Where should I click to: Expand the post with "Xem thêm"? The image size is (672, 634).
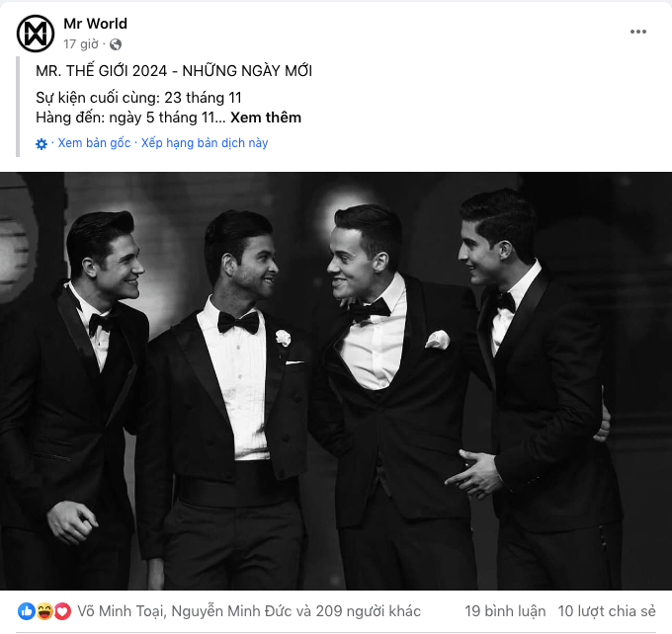coord(266,118)
